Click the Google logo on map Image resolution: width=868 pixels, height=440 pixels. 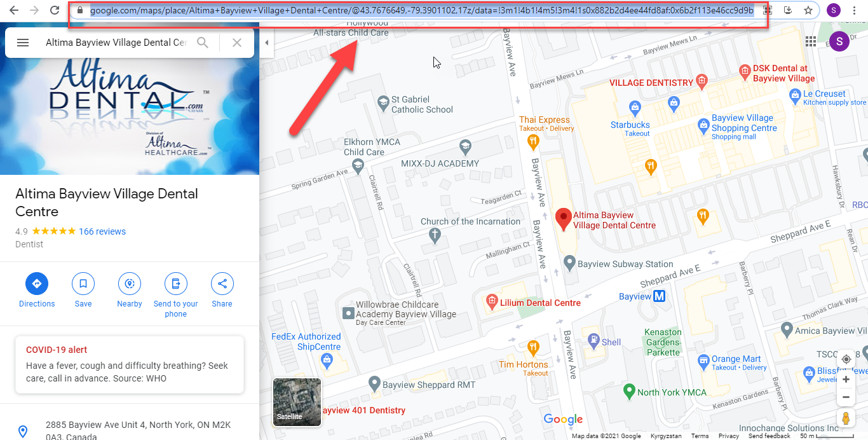pos(563,419)
